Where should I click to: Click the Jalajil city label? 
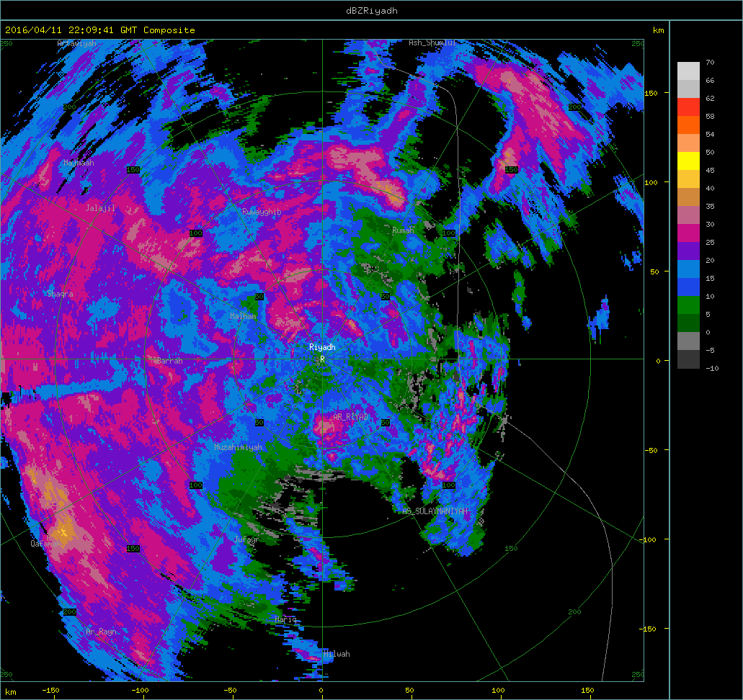point(100,208)
